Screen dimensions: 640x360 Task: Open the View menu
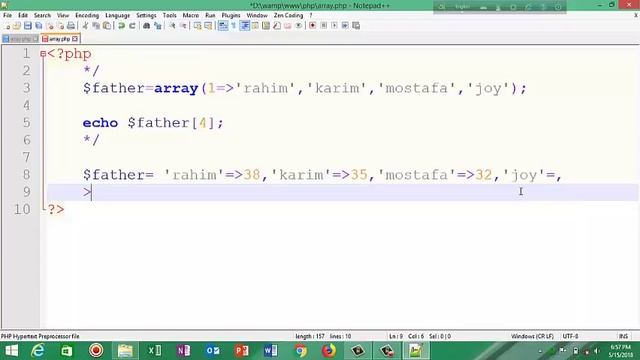(x=63, y=15)
